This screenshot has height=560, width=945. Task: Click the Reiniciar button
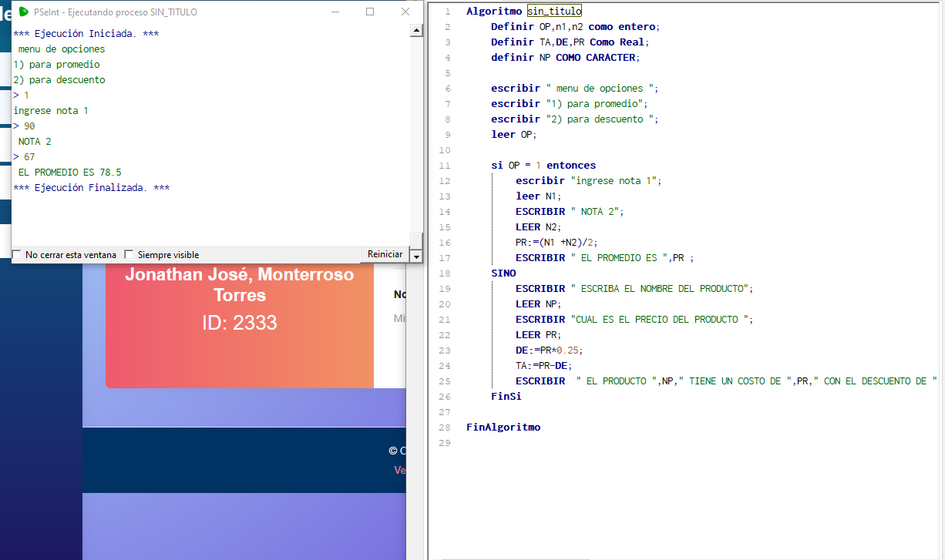tap(385, 254)
